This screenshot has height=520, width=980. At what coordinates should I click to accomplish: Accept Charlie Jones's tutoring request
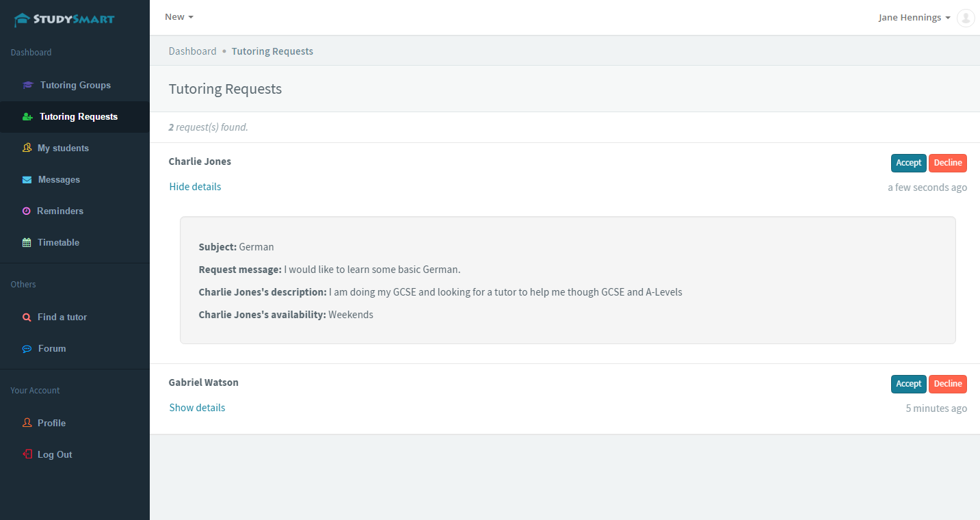pos(908,163)
